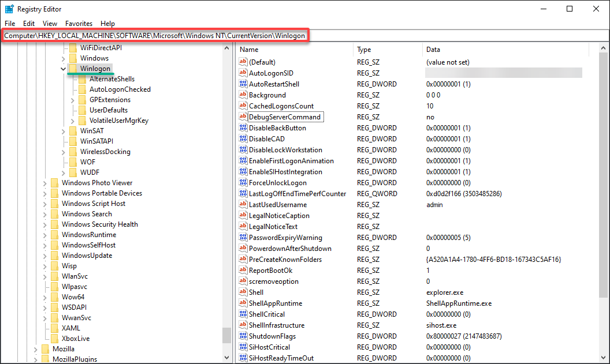Click the registry path address bar
610x364 pixels.
coord(305,35)
